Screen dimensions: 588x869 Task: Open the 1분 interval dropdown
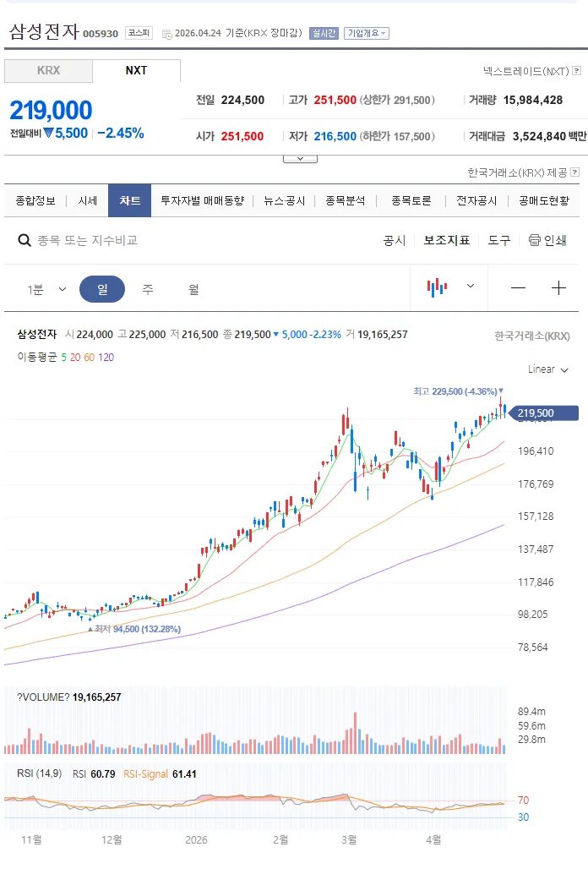pyautogui.click(x=46, y=289)
